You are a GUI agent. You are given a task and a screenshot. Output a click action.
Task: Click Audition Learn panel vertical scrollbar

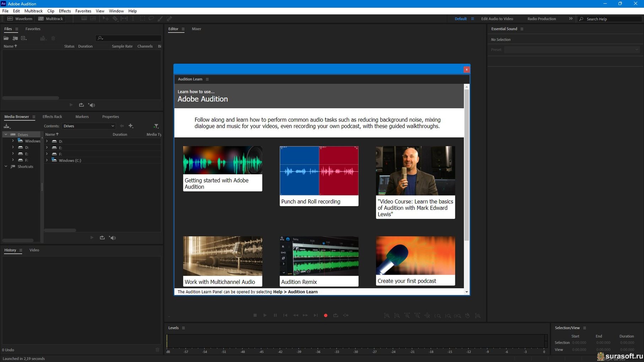click(467, 165)
